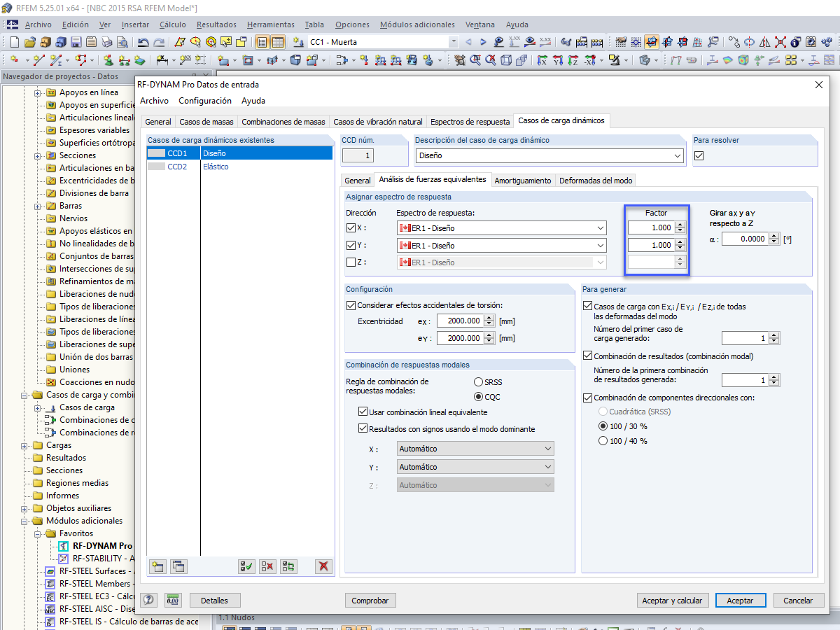
Task: Click the Open folder icon in main toolbar
Action: point(31,42)
